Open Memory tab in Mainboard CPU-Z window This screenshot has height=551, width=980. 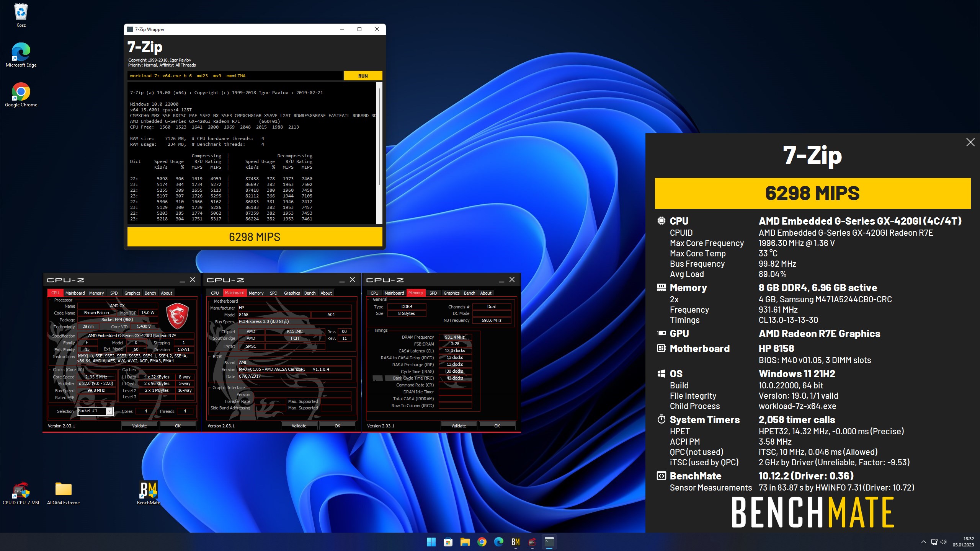click(256, 293)
